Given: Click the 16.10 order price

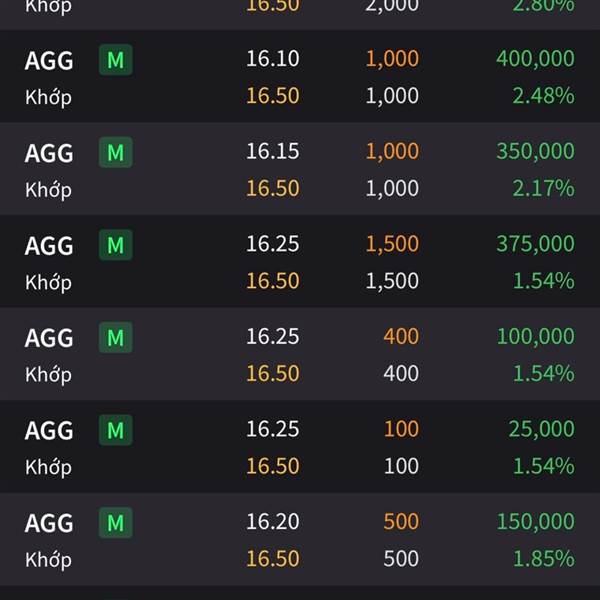Looking at the screenshot, I should pyautogui.click(x=272, y=58).
